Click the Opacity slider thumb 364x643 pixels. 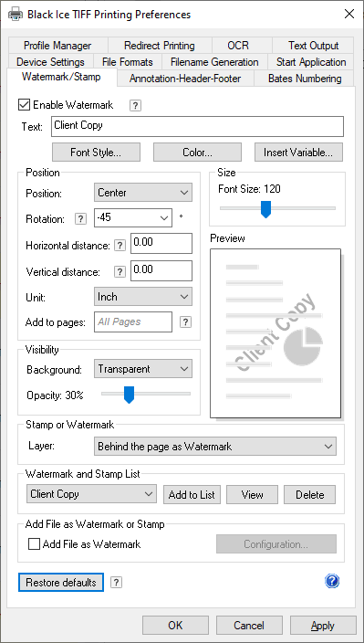coord(129,395)
